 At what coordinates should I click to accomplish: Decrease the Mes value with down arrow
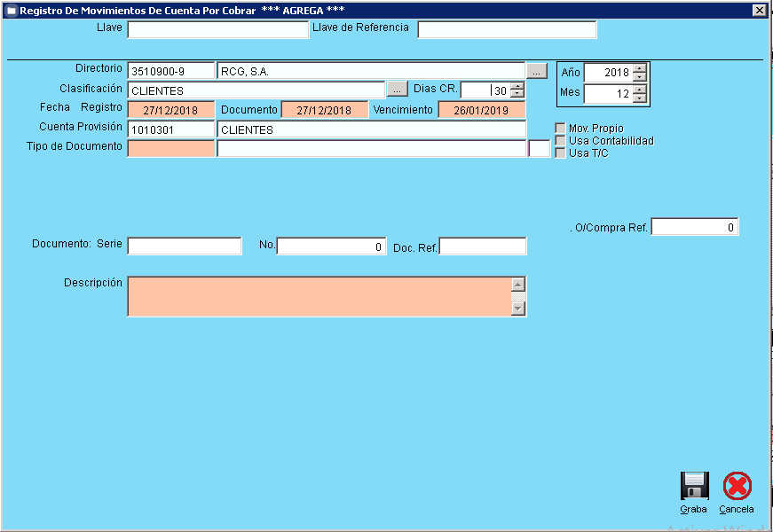coord(640,98)
